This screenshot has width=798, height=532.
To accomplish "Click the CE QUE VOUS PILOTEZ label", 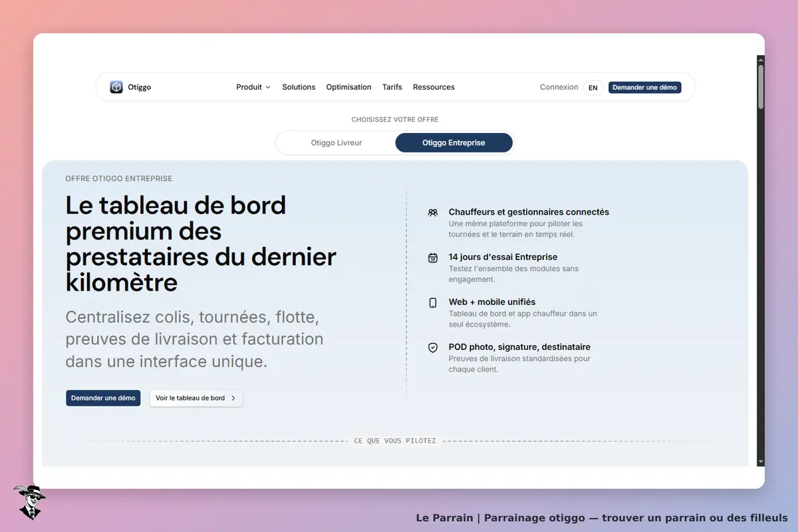I will click(395, 441).
